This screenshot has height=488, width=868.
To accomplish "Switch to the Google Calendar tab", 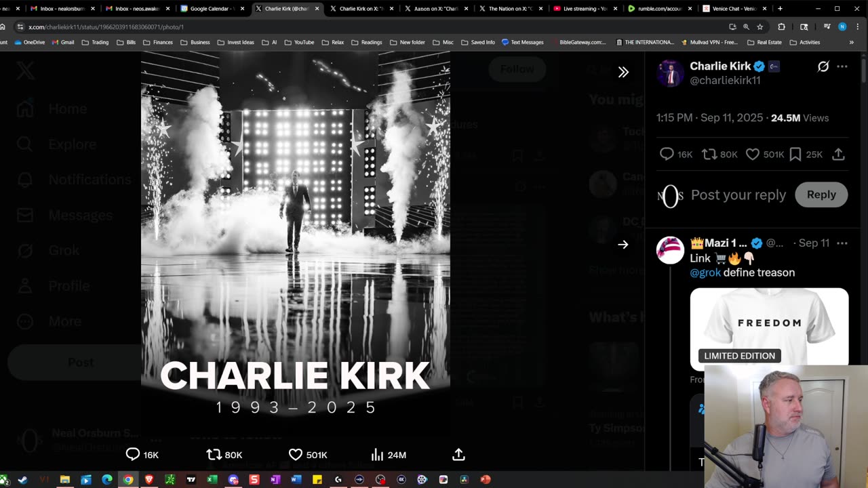I will click(212, 9).
